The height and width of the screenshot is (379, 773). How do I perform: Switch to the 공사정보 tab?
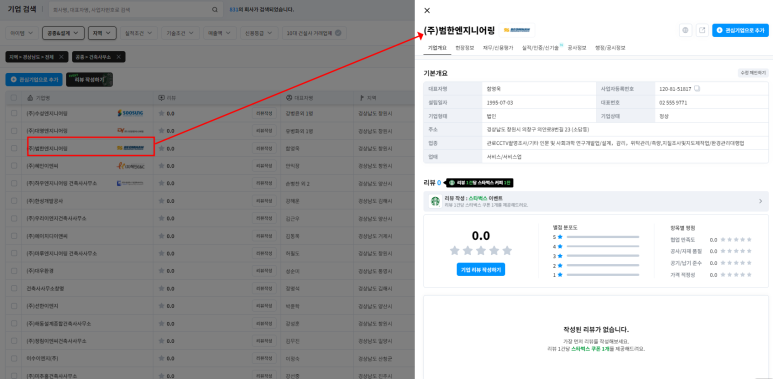[x=577, y=48]
